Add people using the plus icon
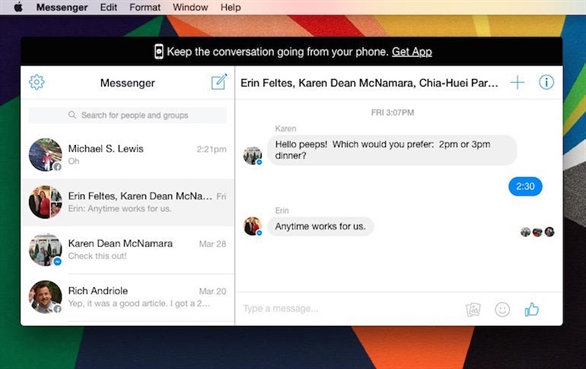The width and height of the screenshot is (586, 369). pyautogui.click(x=517, y=82)
